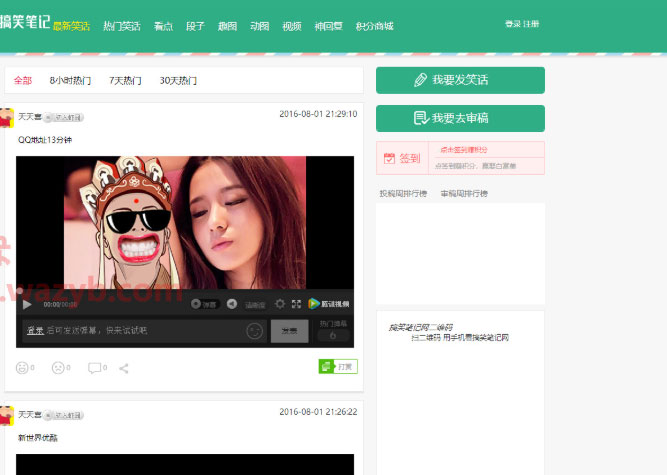Select the 8小时热门 filter tab
Image resolution: width=667 pixels, height=475 pixels.
[x=70, y=81]
